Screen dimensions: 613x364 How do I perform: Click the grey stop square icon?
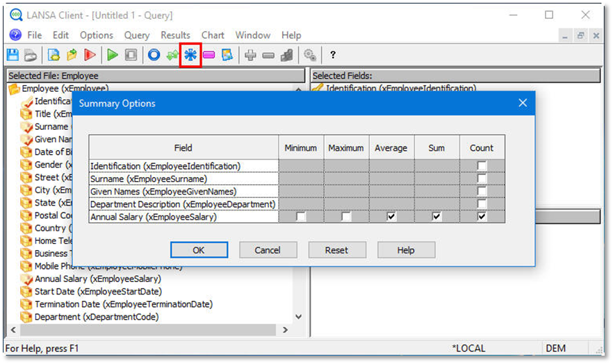pyautogui.click(x=131, y=55)
